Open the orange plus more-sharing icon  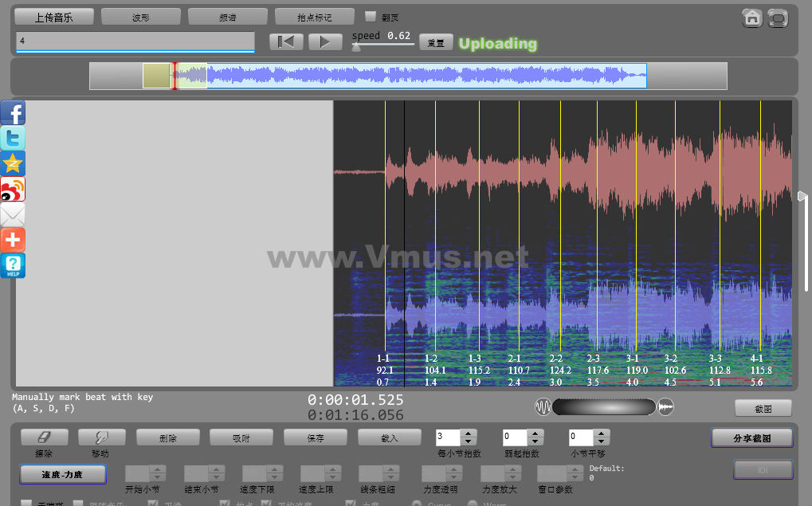[13, 240]
